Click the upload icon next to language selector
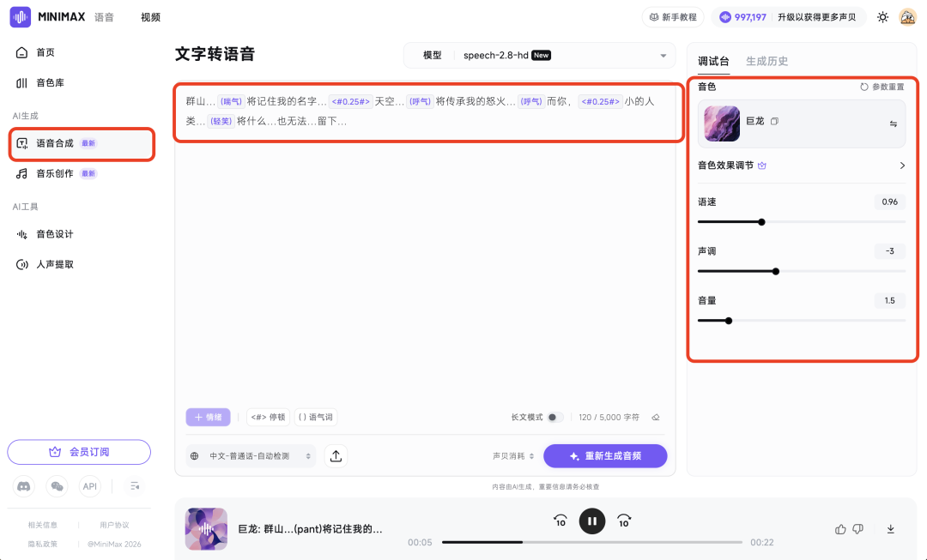The image size is (927, 560). 335,455
